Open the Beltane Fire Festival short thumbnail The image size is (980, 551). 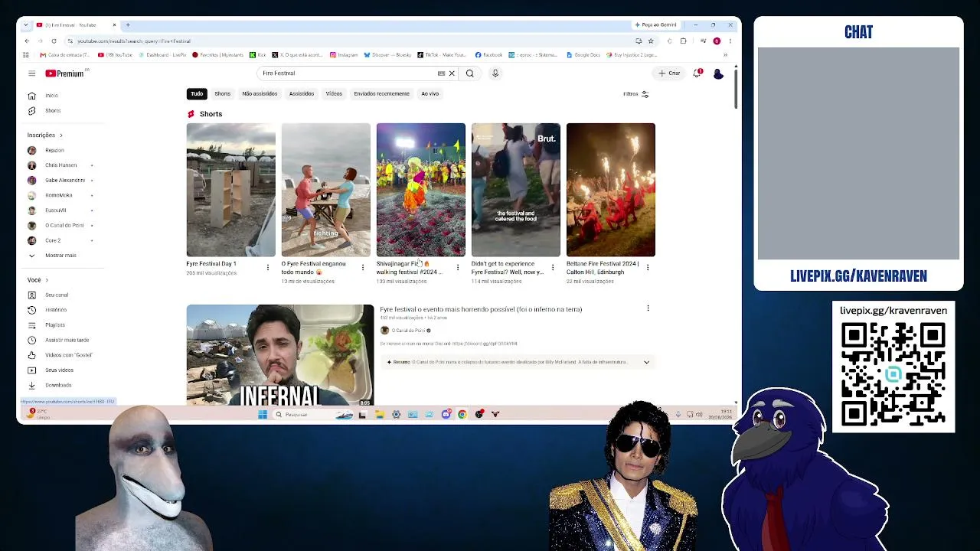[x=611, y=190]
